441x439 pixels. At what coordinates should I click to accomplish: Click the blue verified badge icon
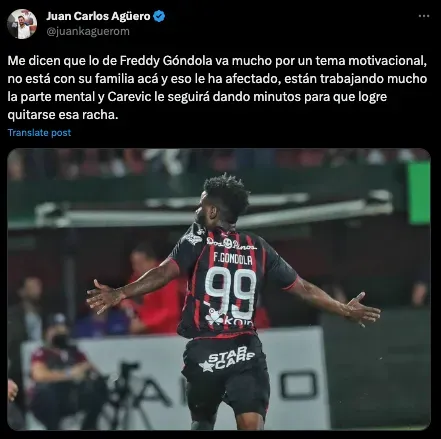pos(159,16)
